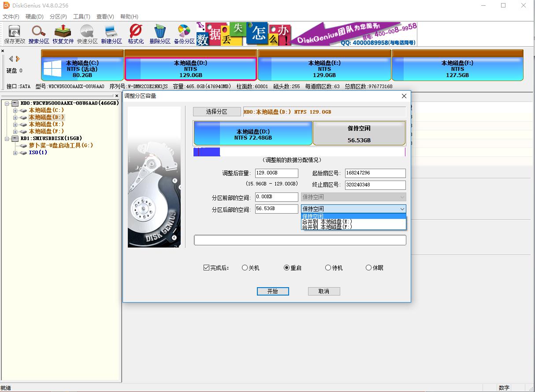Select the 关机 radio option
This screenshot has width=535, height=392.
pos(245,267)
